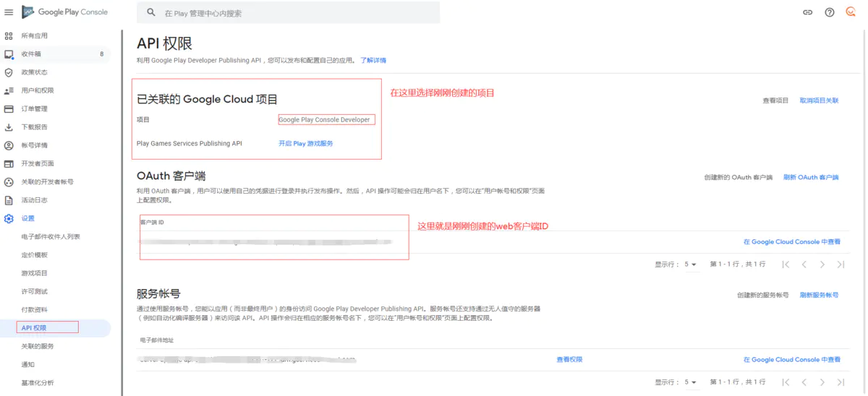Select 关联的服务 under settings
The height and width of the screenshot is (396, 868).
click(x=38, y=346)
